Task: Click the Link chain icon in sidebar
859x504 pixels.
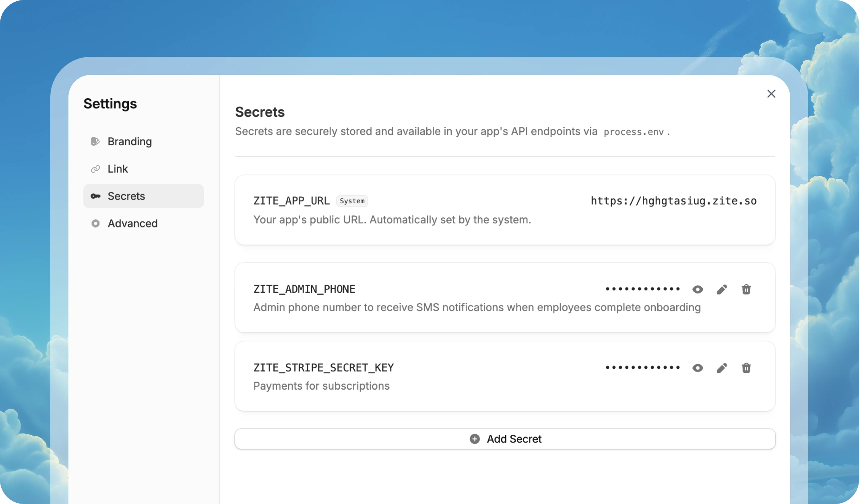Action: click(95, 169)
